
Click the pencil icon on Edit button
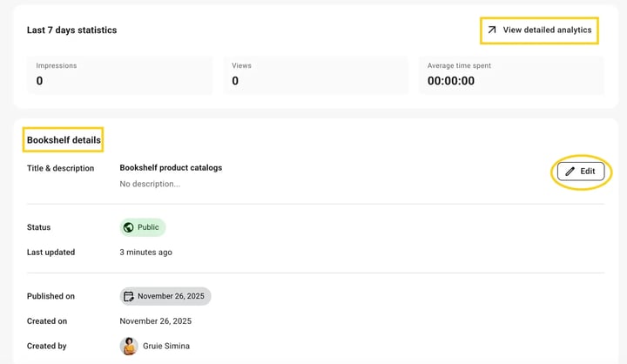(x=570, y=172)
